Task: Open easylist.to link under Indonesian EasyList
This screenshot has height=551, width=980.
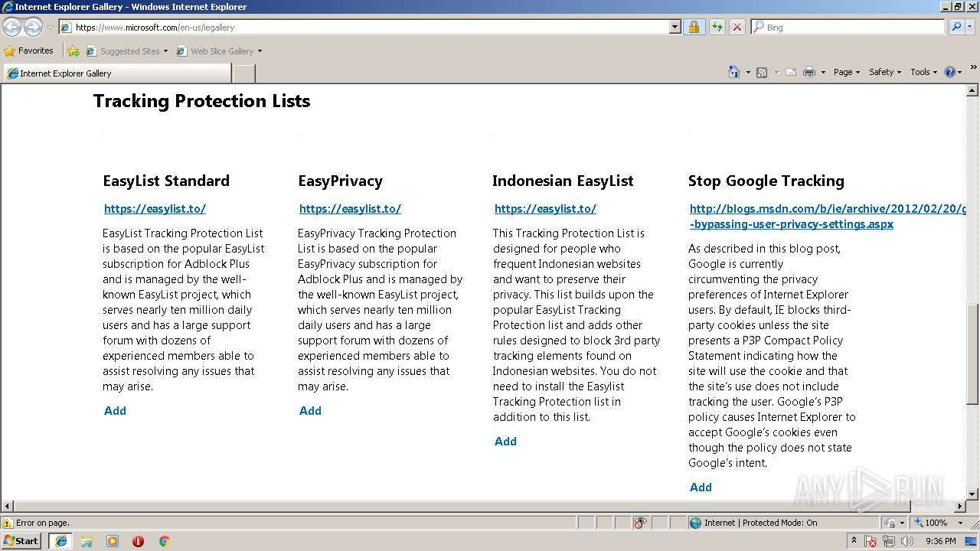Action: click(545, 209)
